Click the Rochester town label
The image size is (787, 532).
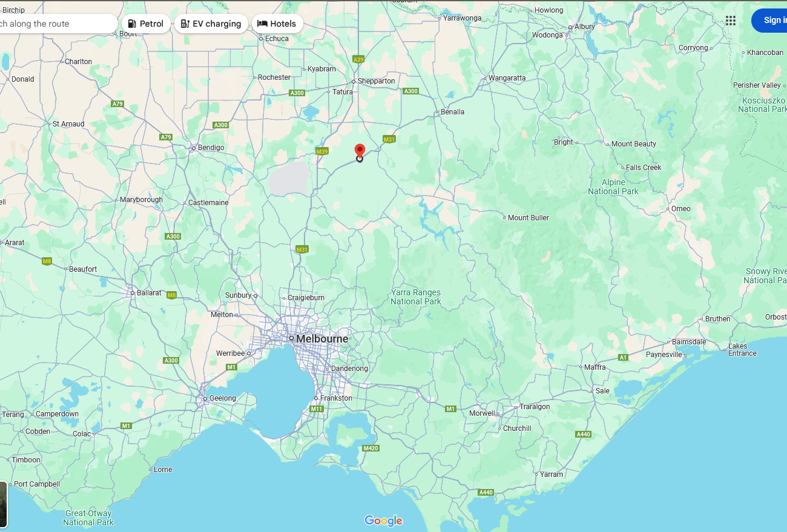click(x=274, y=77)
